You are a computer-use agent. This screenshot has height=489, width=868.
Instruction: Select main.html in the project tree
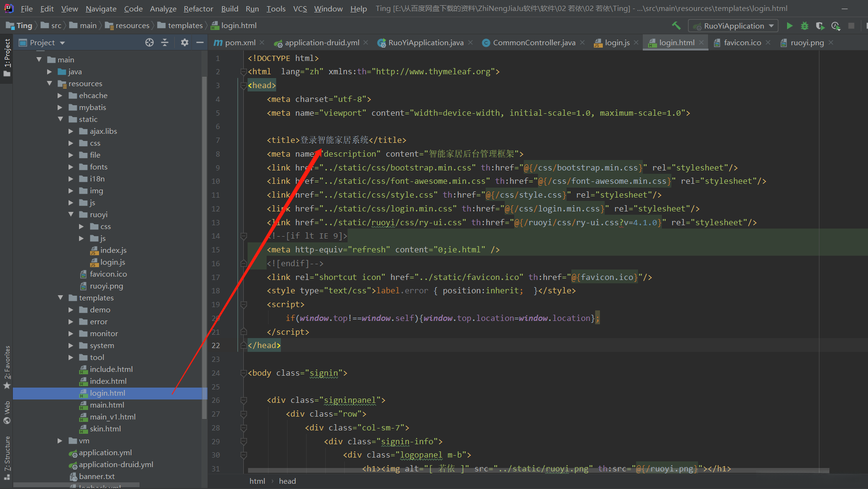(107, 405)
